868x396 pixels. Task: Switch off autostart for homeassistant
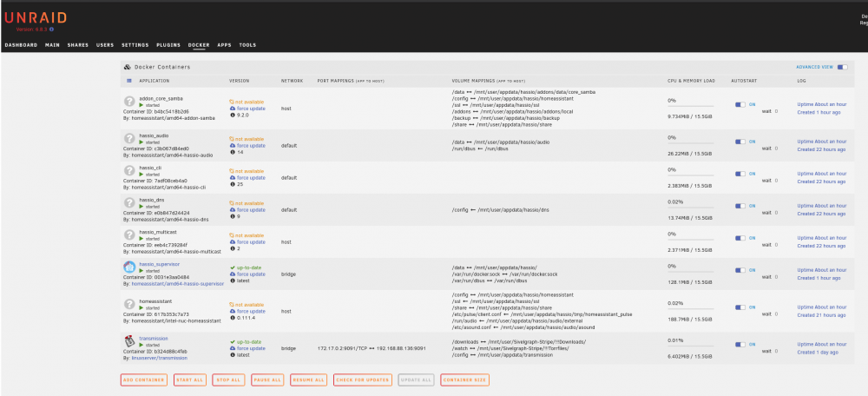(x=740, y=307)
